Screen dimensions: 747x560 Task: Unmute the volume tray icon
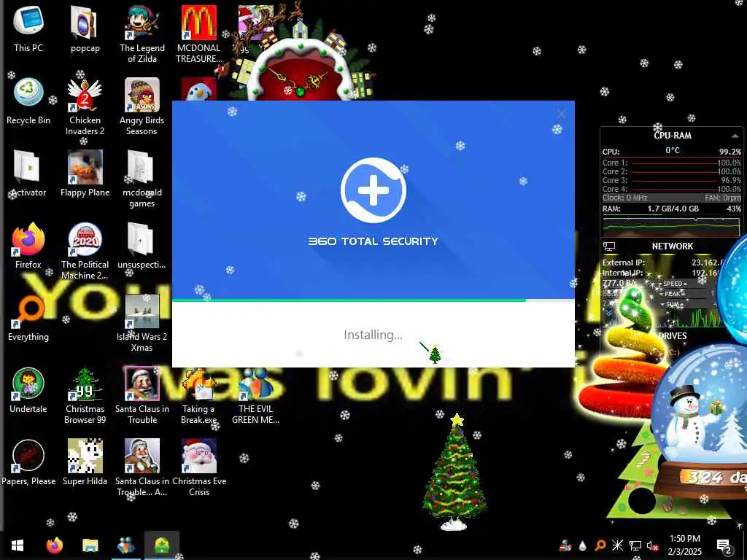tap(652, 545)
